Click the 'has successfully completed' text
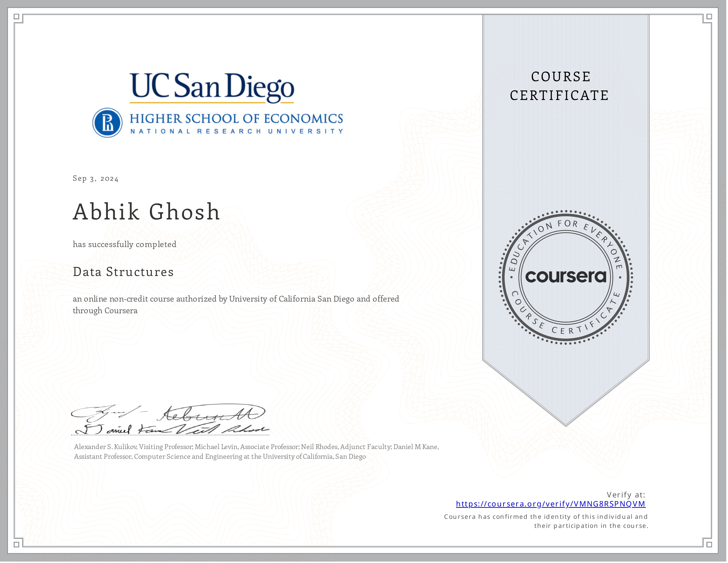 (125, 244)
